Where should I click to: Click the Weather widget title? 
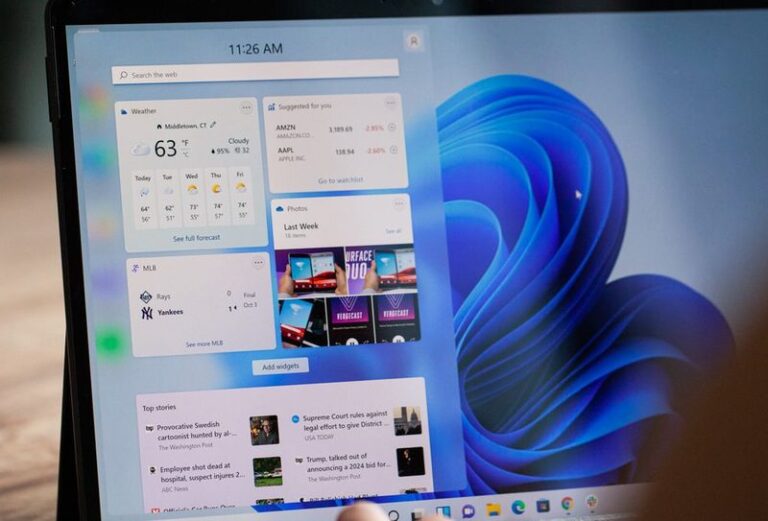(x=144, y=111)
